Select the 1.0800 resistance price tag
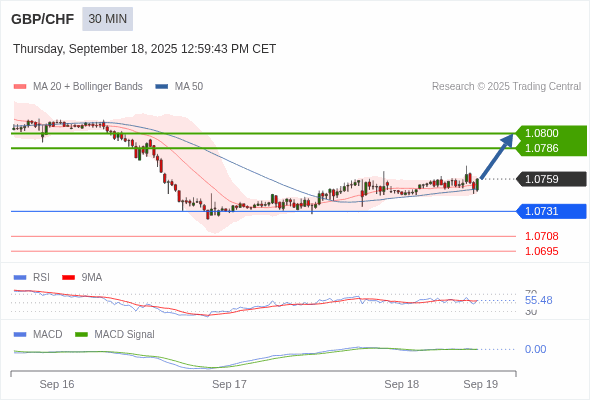Viewport: 590px width, 400px height. pyautogui.click(x=551, y=133)
